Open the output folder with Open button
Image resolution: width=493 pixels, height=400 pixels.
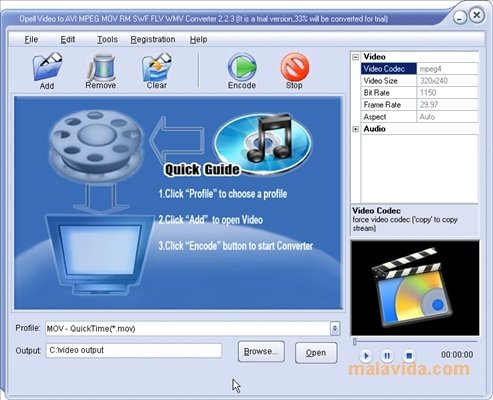(316, 352)
